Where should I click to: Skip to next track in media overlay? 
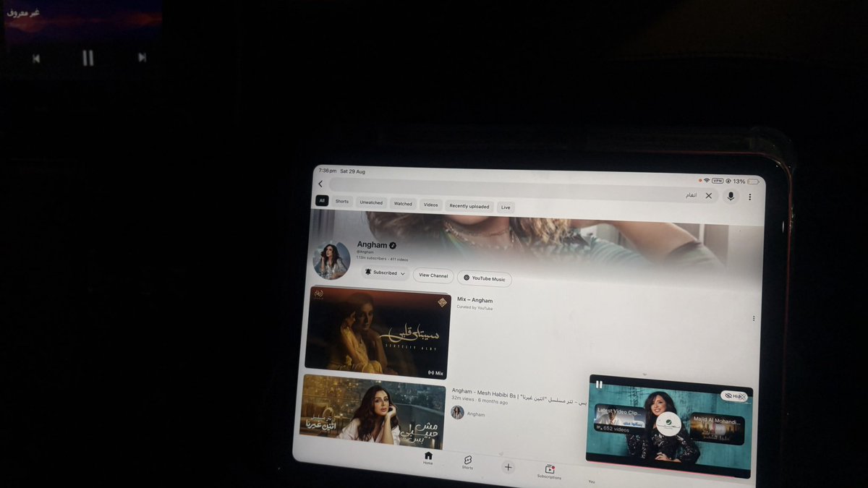coord(142,57)
